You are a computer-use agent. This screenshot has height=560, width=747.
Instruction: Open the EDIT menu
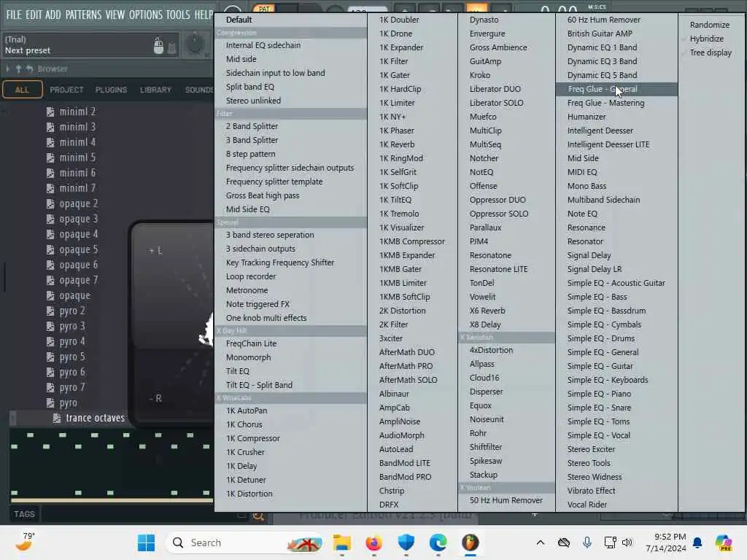click(34, 15)
